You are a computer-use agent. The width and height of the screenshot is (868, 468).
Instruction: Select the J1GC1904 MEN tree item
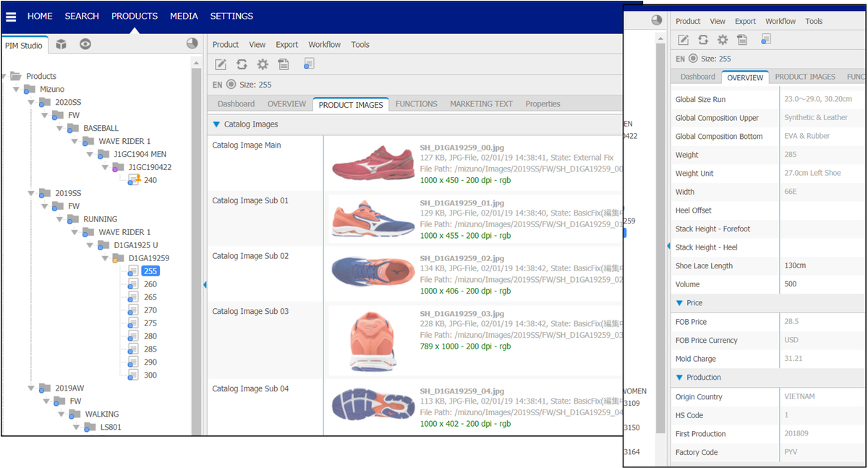140,154
